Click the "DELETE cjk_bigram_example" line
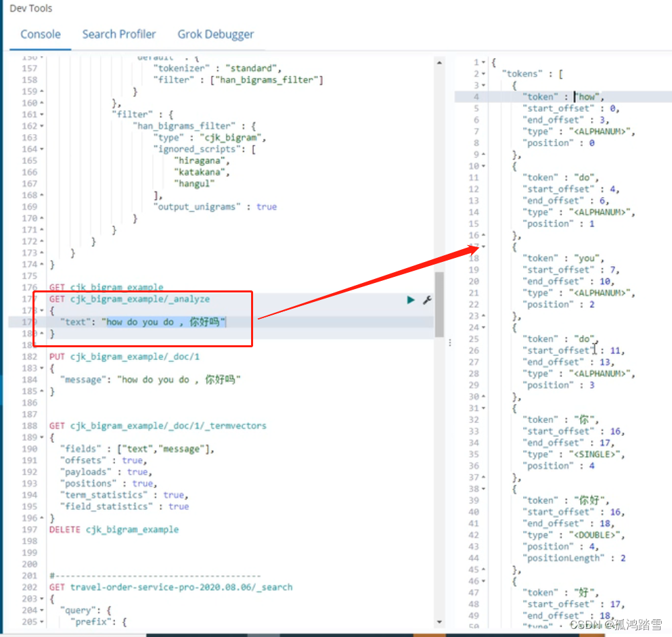This screenshot has width=672, height=637. 114,529
